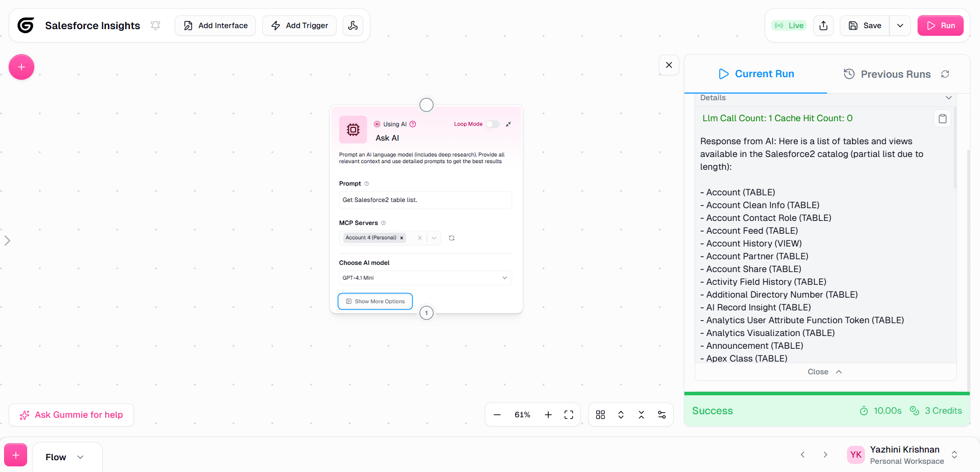The width and height of the screenshot is (980, 472).
Task: Copy the AI response with the clipboard icon
Action: coord(942,119)
